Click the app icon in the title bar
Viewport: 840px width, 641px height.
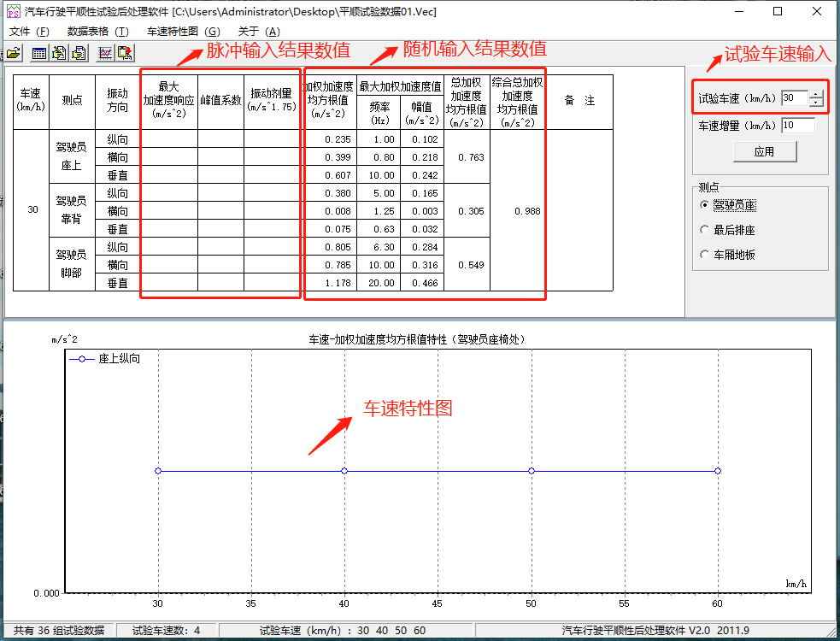tap(13, 12)
